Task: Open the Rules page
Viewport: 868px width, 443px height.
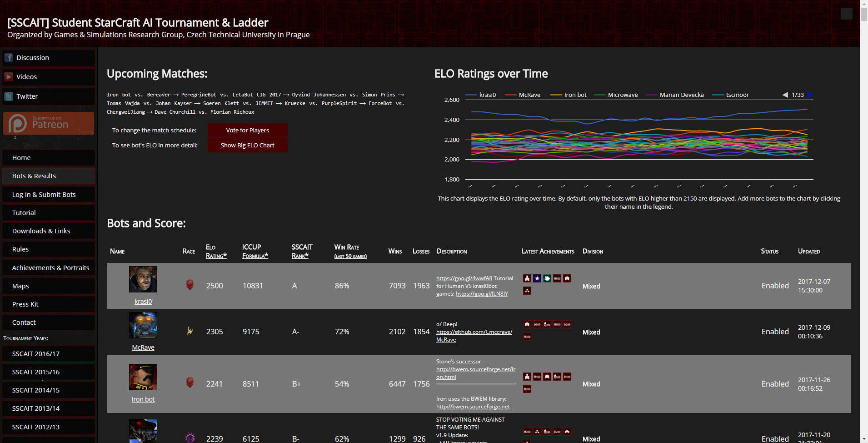Action: pos(49,249)
